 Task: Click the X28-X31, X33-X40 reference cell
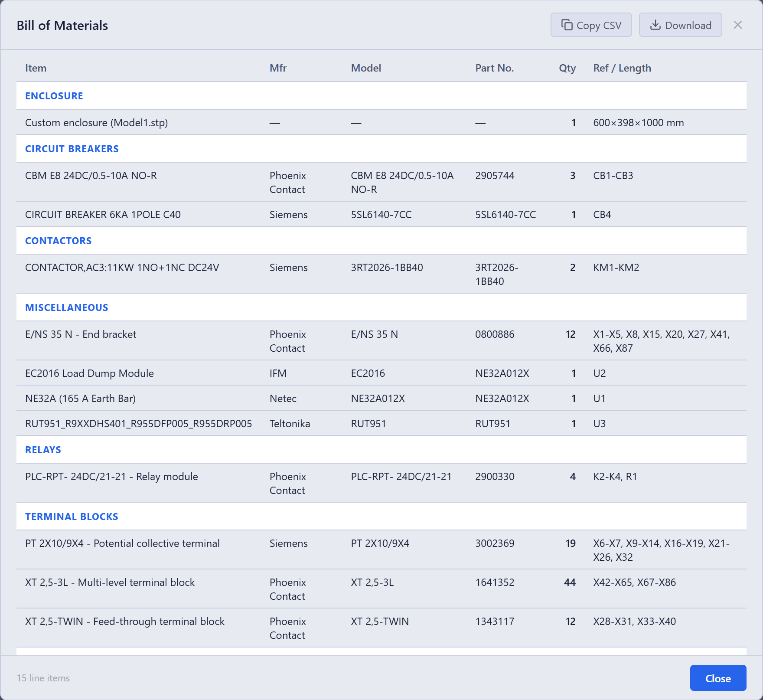pyautogui.click(x=635, y=621)
